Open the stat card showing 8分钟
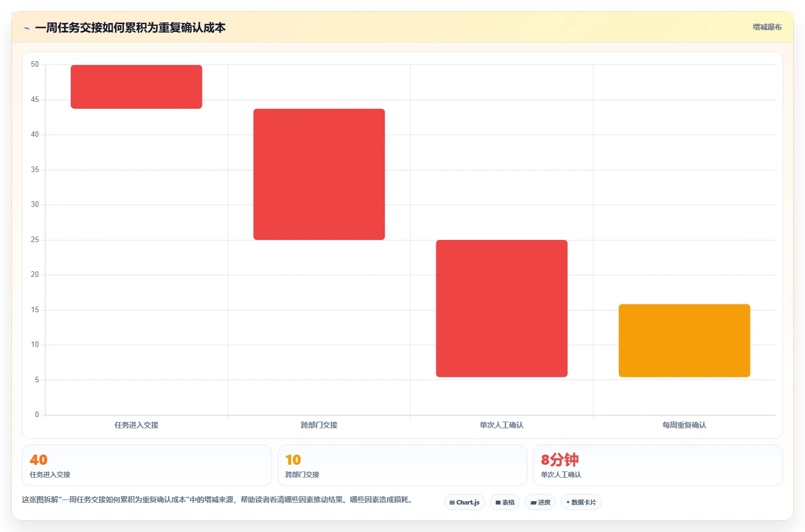This screenshot has width=805, height=532. point(657,465)
